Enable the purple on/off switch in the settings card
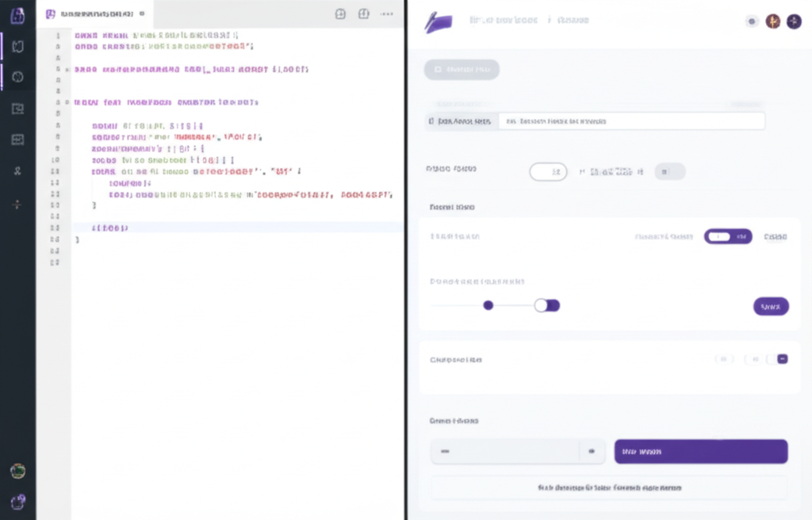This screenshot has width=812, height=520. (x=727, y=235)
